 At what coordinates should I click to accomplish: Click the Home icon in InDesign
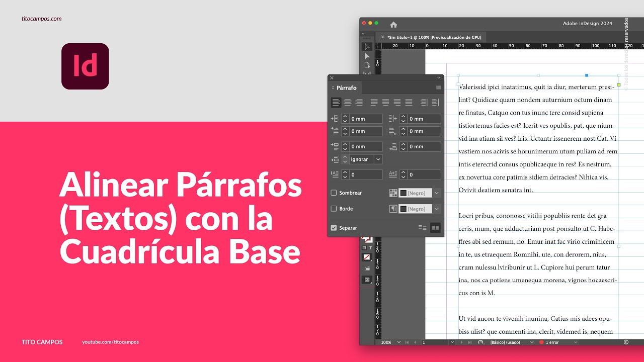(x=393, y=24)
